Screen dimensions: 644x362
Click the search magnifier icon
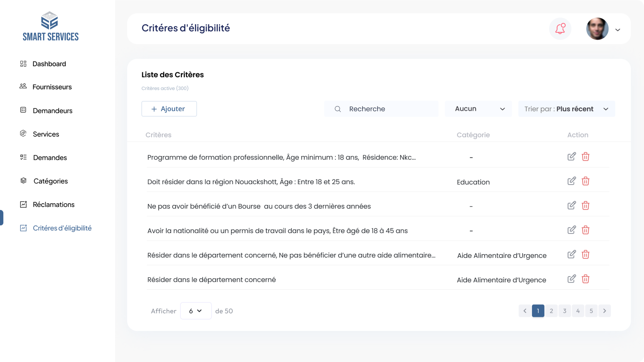pos(338,109)
